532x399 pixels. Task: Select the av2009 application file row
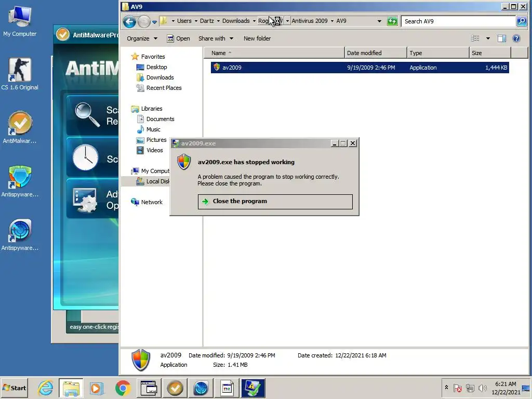(x=360, y=68)
